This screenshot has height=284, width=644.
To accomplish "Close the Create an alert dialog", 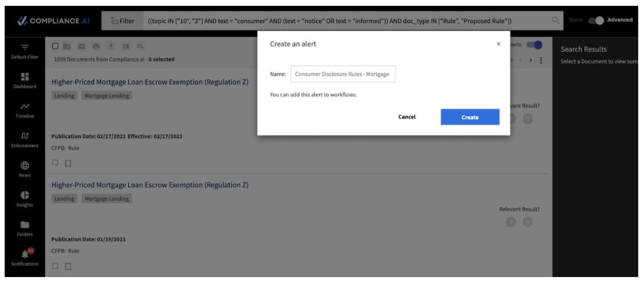I will (498, 44).
